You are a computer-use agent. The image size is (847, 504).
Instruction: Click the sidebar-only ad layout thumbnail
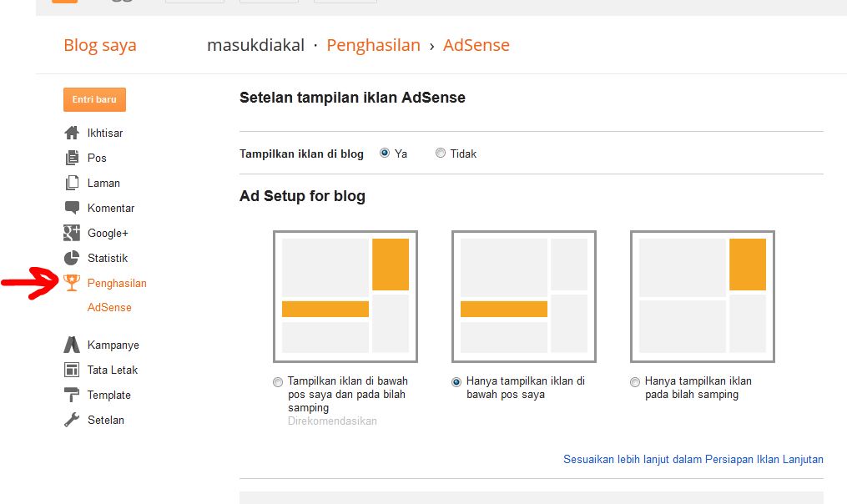[702, 296]
